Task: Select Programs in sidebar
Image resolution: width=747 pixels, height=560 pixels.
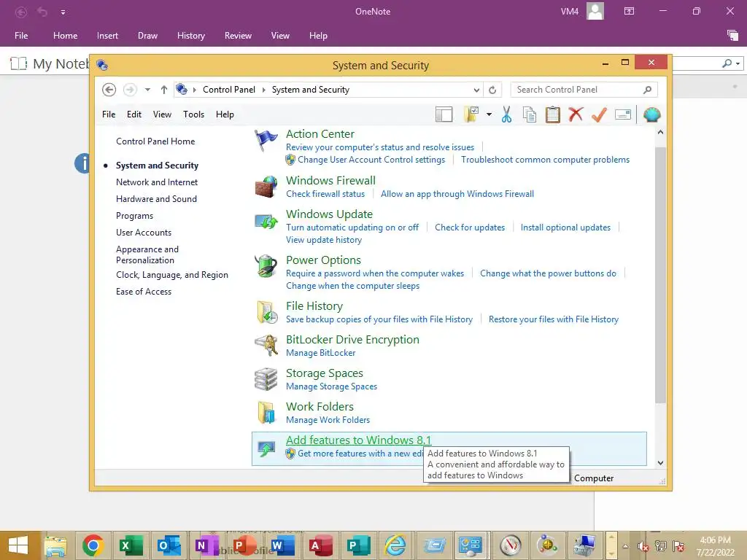Action: [x=134, y=216]
